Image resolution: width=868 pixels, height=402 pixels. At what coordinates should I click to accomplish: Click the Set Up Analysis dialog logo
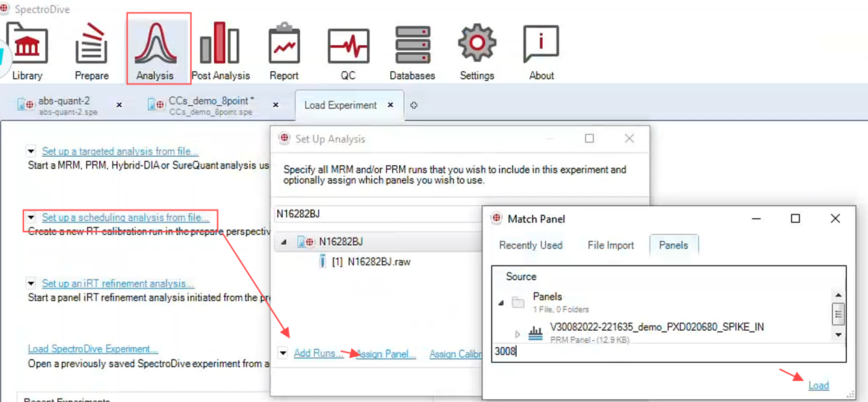(284, 138)
